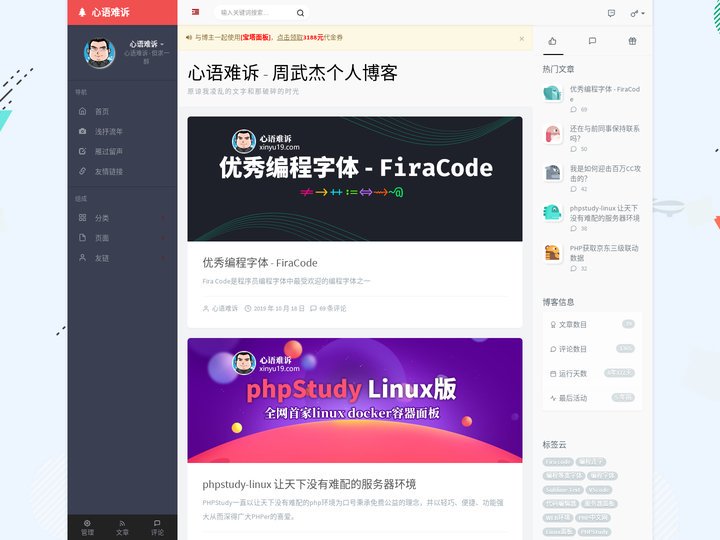This screenshot has height=540, width=720.
Task: Close the yellow announcement banner
Action: tap(522, 39)
